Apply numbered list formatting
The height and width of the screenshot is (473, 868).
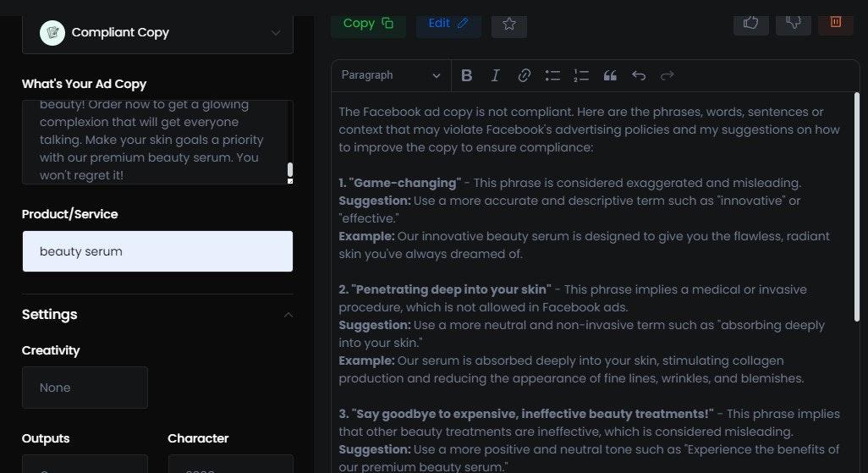click(x=581, y=75)
